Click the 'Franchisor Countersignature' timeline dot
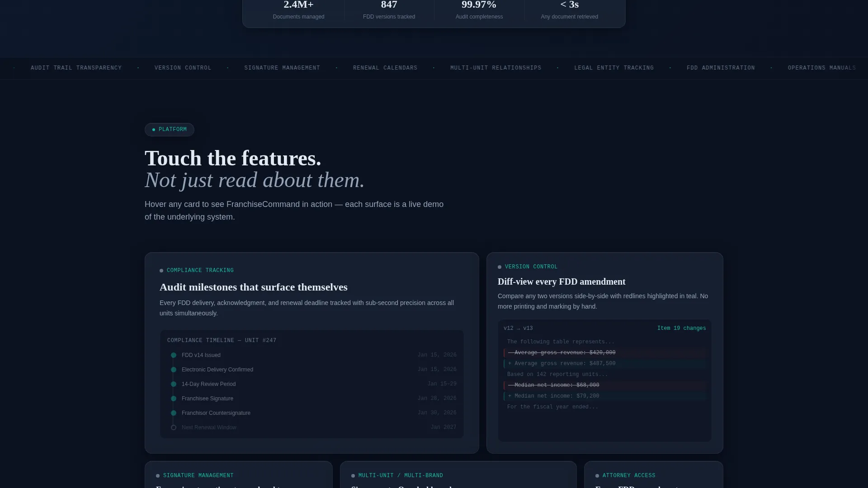Image resolution: width=868 pixels, height=488 pixels. [x=174, y=413]
